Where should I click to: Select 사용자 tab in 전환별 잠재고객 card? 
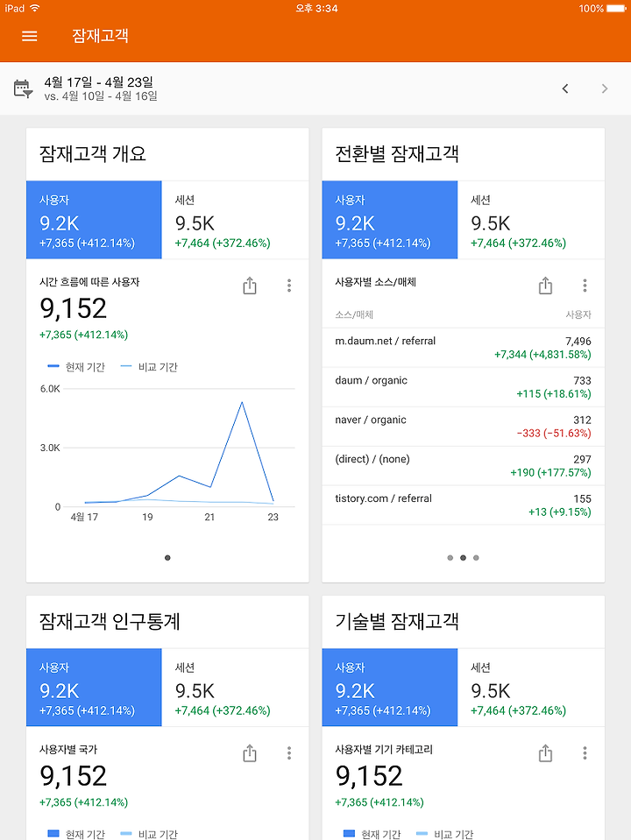(x=390, y=220)
